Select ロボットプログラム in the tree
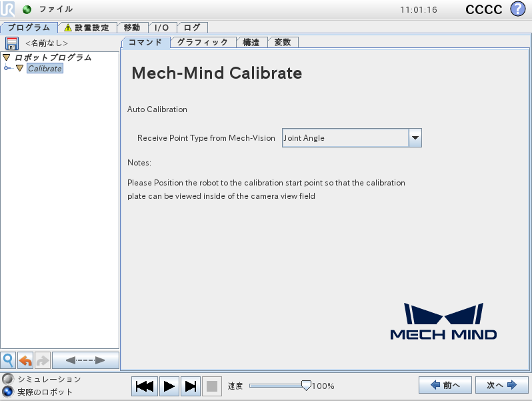This screenshot has height=401, width=532. tap(53, 57)
